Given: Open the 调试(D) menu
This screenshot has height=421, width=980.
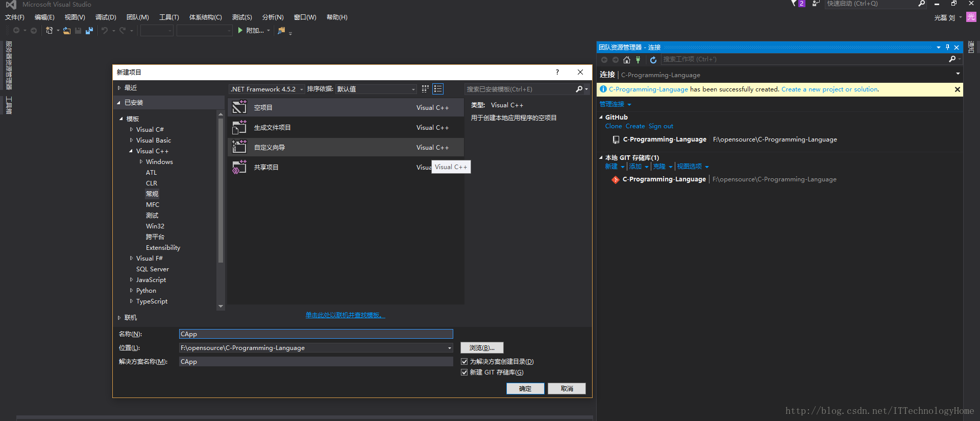Looking at the screenshot, I should (x=106, y=17).
